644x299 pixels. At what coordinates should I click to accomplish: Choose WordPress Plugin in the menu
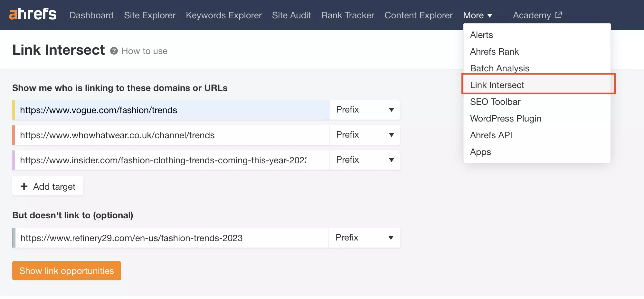click(x=537, y=118)
